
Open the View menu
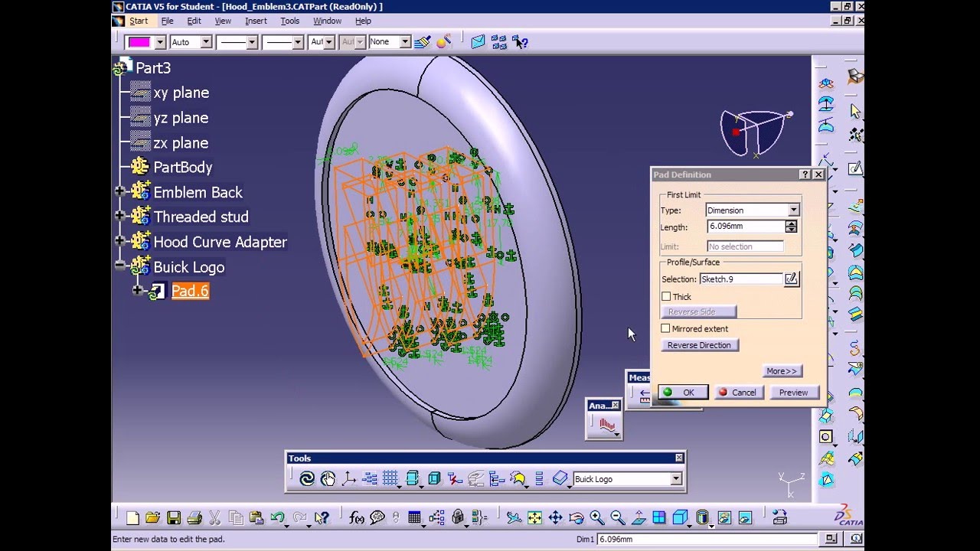tap(223, 21)
